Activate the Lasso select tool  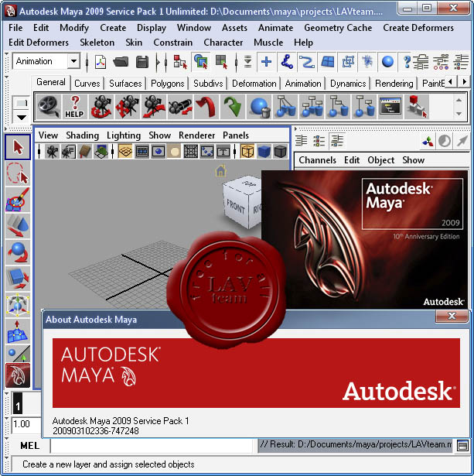(x=18, y=173)
